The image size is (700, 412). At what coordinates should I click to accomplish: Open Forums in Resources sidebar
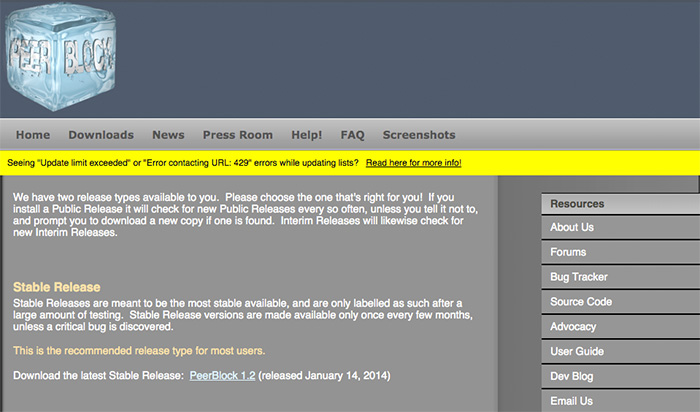[x=621, y=252]
